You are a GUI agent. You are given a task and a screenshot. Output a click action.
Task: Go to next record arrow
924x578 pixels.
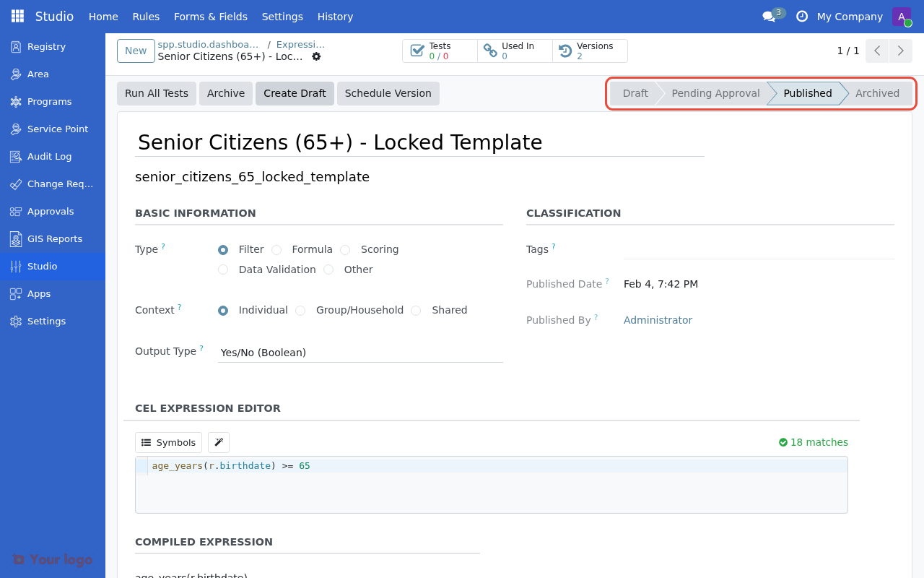900,51
